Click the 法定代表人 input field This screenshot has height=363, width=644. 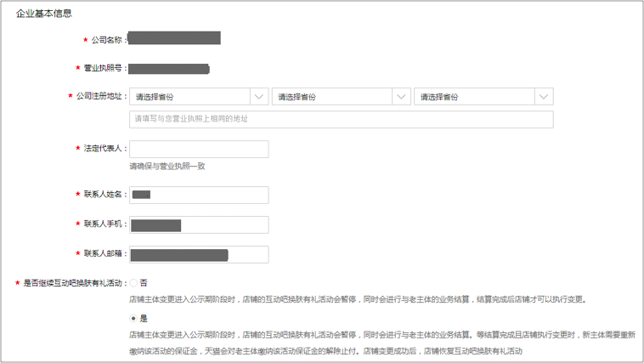coord(199,150)
